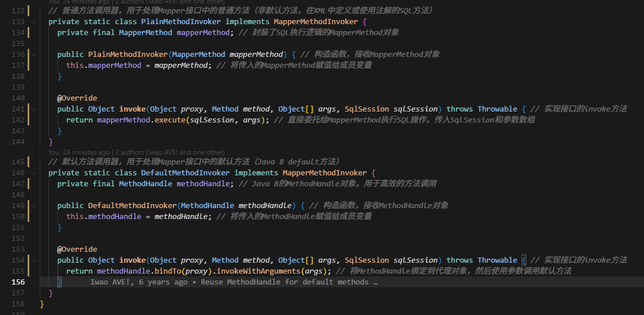Place cursor on @Override annotation at line 140
The width and height of the screenshot is (644, 315).
(x=77, y=98)
